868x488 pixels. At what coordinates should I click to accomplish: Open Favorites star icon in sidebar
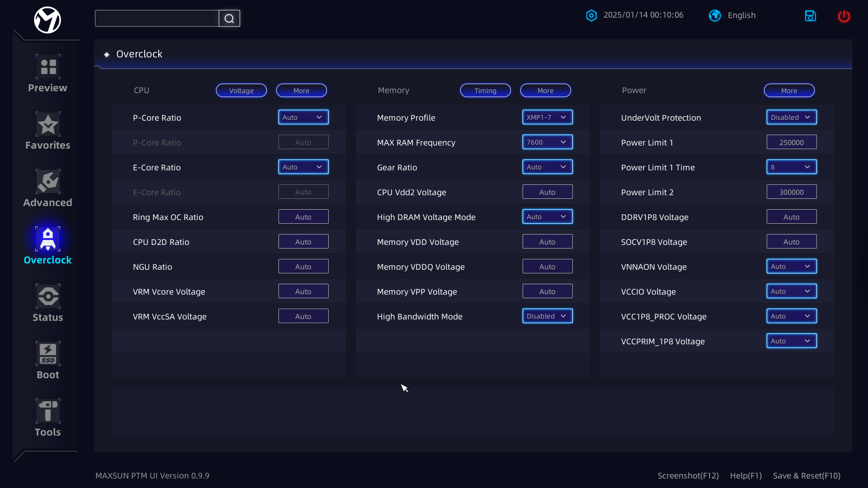48,124
